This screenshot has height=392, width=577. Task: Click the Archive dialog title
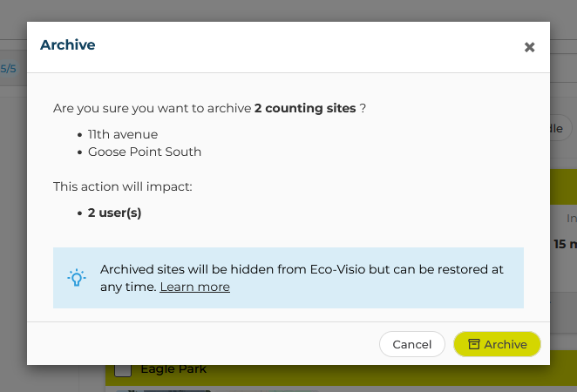coord(68,45)
